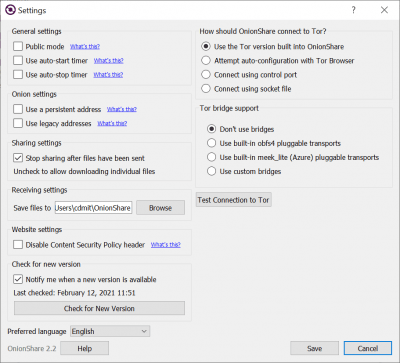Viewport: 400px width, 363px height.
Task: Uncheck Stop sharing after files have been sent
Action: (x=18, y=158)
